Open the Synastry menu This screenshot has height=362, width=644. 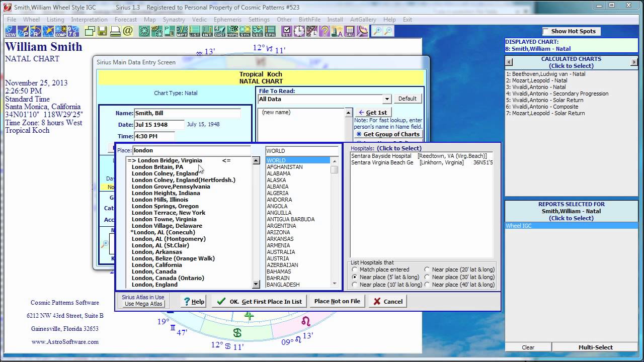(174, 20)
